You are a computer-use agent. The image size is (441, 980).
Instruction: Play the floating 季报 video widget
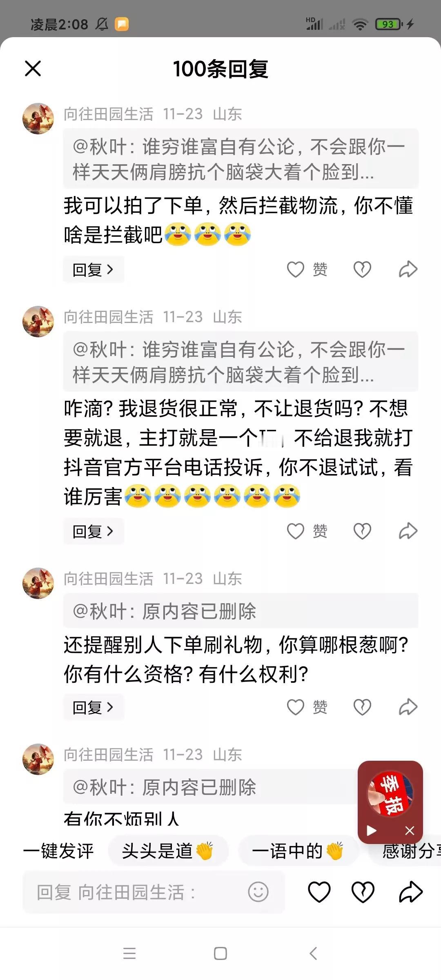click(372, 831)
